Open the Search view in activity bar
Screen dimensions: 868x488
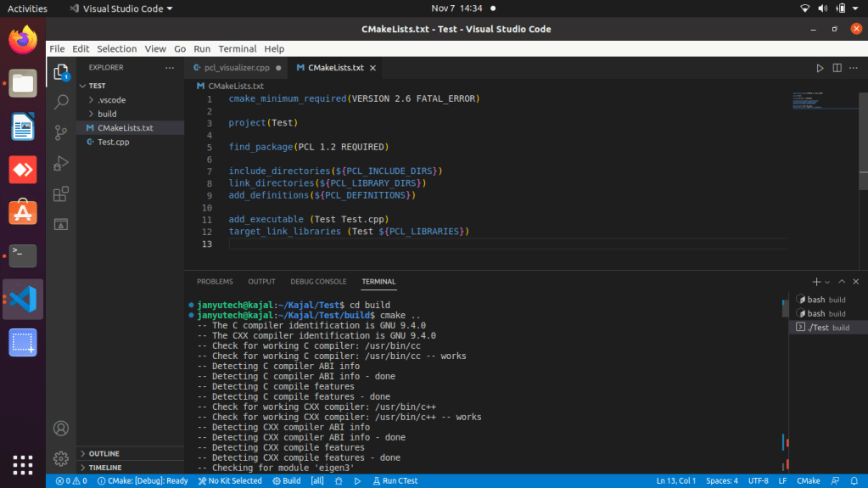tap(61, 103)
